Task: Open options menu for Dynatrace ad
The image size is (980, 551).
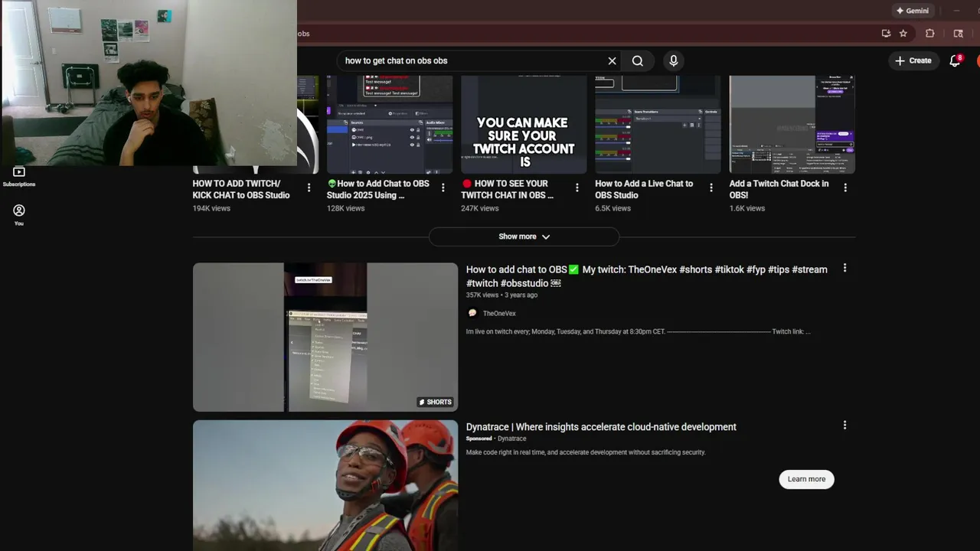Action: pyautogui.click(x=844, y=425)
